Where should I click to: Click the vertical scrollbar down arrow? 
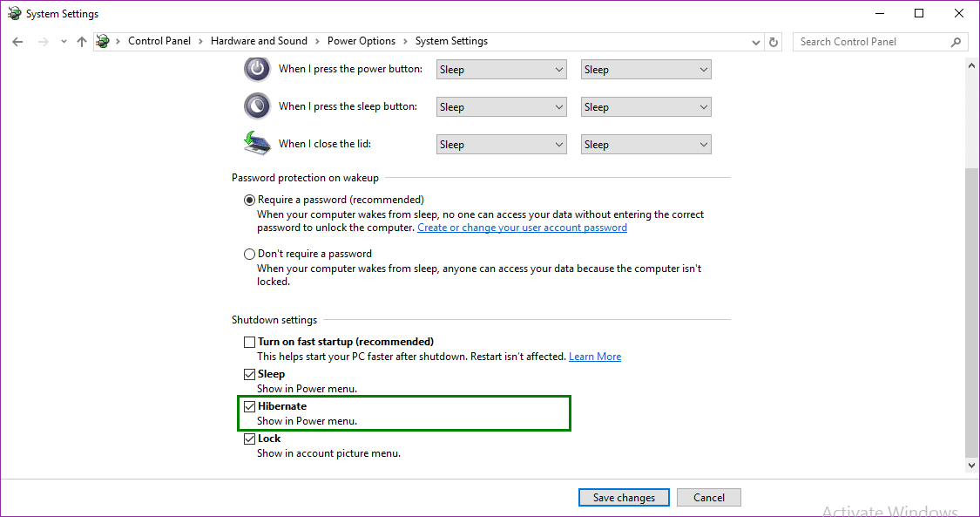[x=971, y=465]
